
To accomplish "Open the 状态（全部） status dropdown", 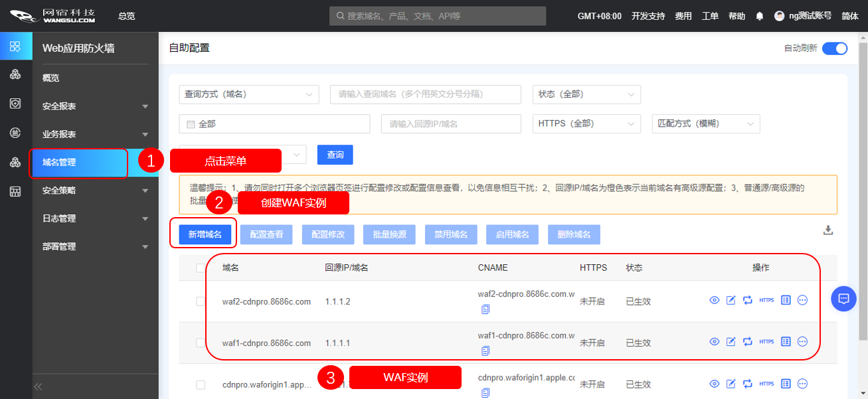I will (x=586, y=94).
